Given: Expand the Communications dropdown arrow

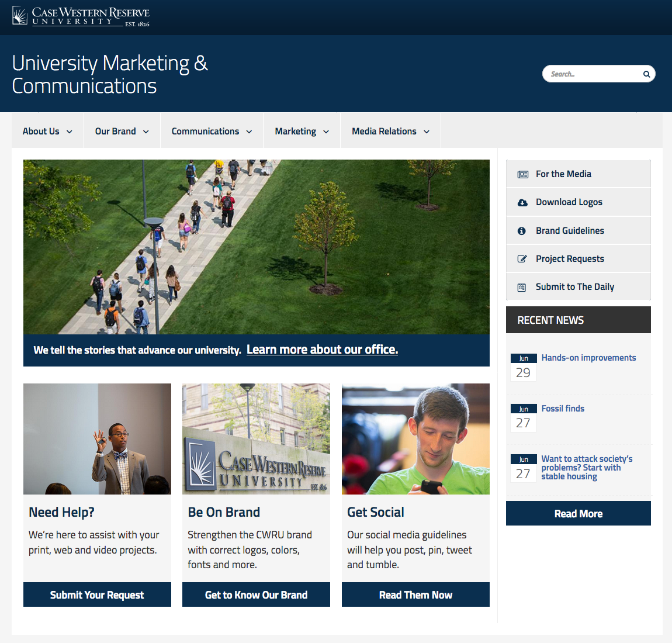Looking at the screenshot, I should (x=249, y=132).
